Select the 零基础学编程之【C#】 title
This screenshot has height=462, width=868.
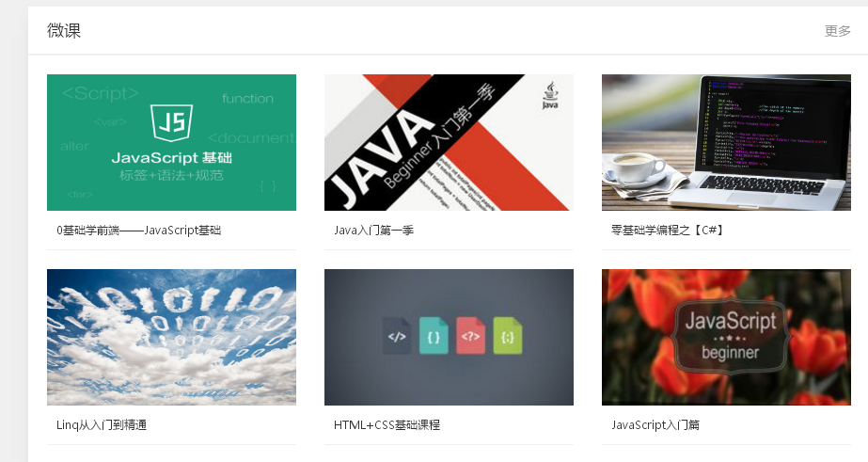(x=667, y=230)
